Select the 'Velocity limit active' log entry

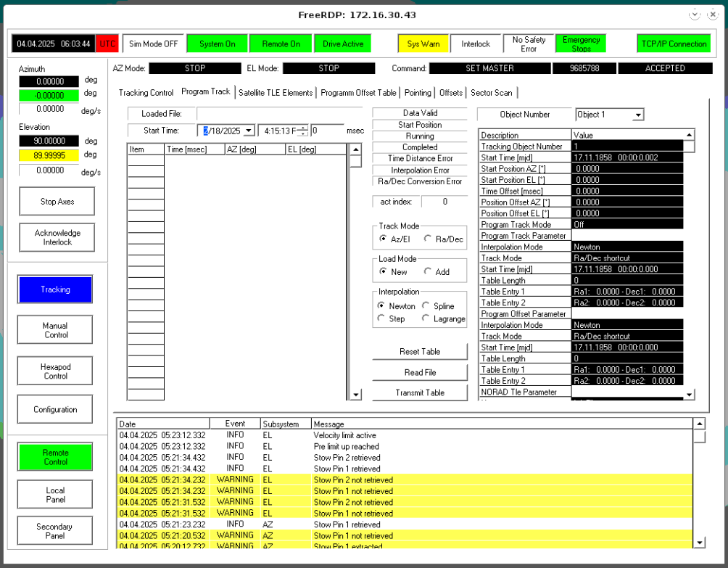click(x=405, y=435)
